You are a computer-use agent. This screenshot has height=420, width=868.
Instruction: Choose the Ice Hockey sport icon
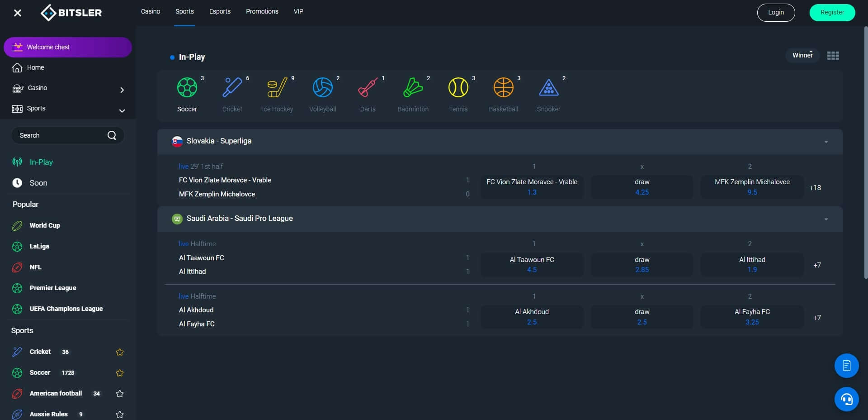(x=277, y=88)
